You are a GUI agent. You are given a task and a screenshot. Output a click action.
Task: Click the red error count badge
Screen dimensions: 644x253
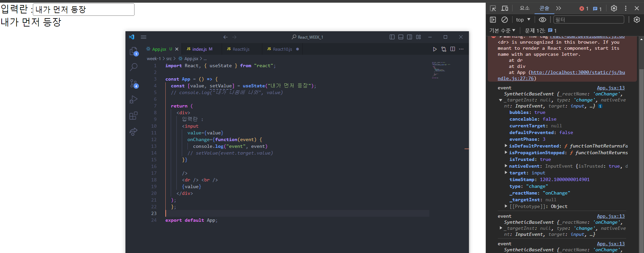584,9
